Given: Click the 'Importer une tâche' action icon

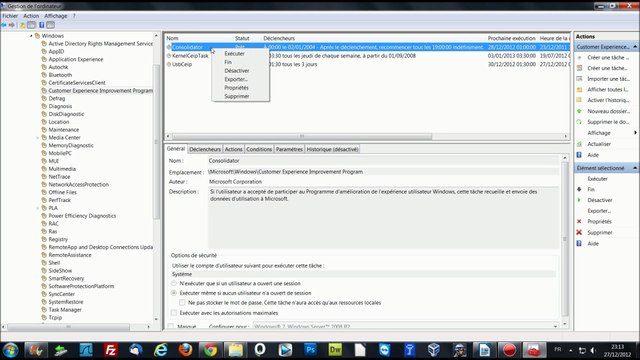Looking at the screenshot, I should (x=579, y=79).
